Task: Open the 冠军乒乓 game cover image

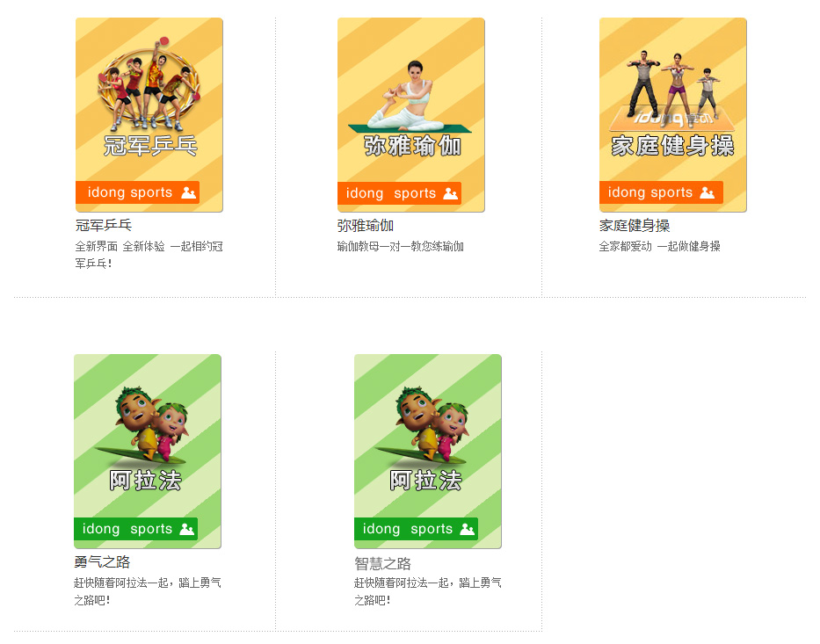Action: 149,115
